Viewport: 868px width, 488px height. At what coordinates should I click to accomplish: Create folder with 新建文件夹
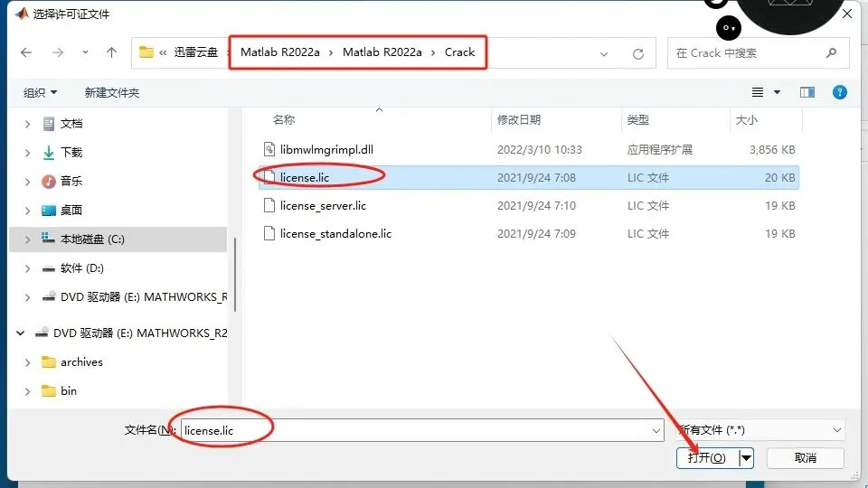pyautogui.click(x=112, y=92)
